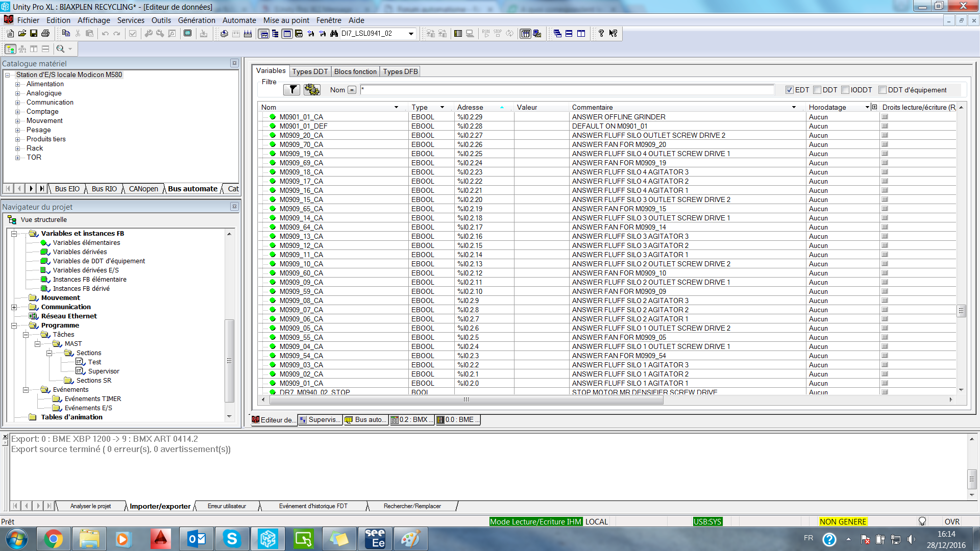Select the Bus RIO catalogue tab
980x551 pixels.
[x=104, y=189]
